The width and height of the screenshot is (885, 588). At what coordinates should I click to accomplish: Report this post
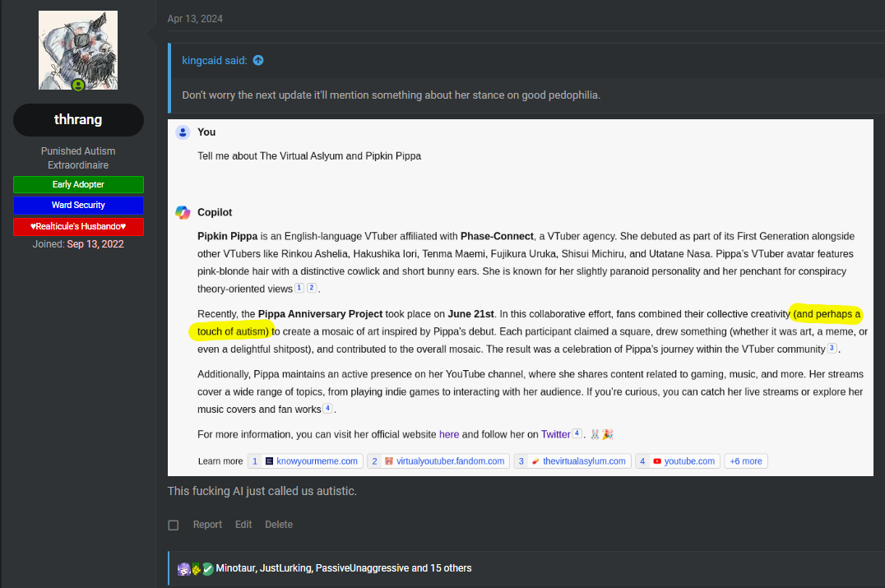coord(207,524)
